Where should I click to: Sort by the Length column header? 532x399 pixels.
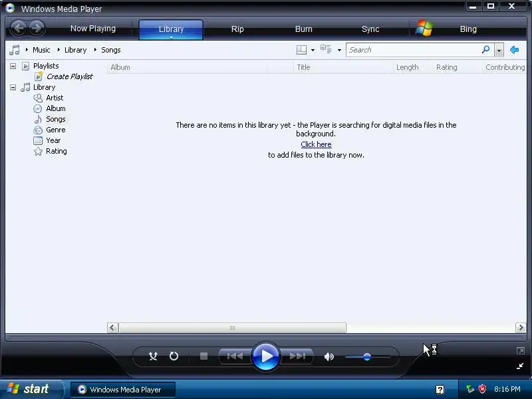pyautogui.click(x=413, y=67)
